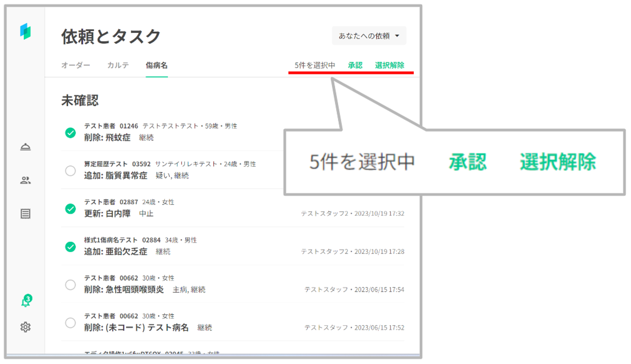Image resolution: width=631 pixels, height=364 pixels.
Task: Click the app logo in sidebar
Action: tap(25, 32)
